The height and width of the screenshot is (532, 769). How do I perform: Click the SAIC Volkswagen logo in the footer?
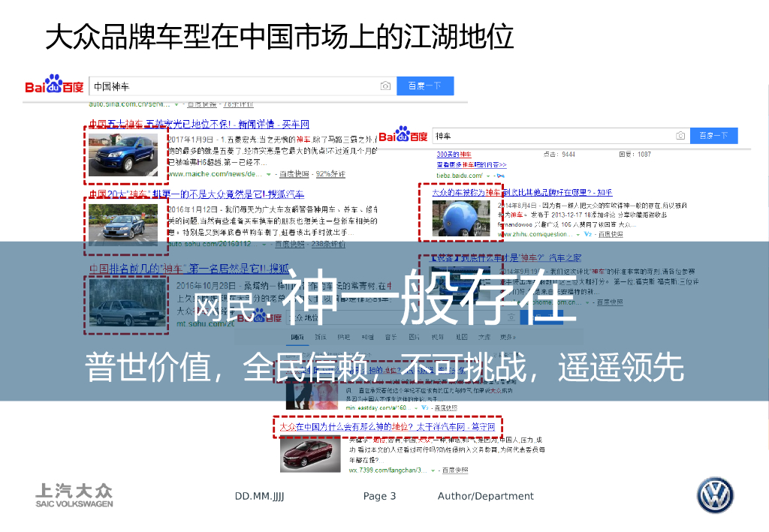(74, 495)
